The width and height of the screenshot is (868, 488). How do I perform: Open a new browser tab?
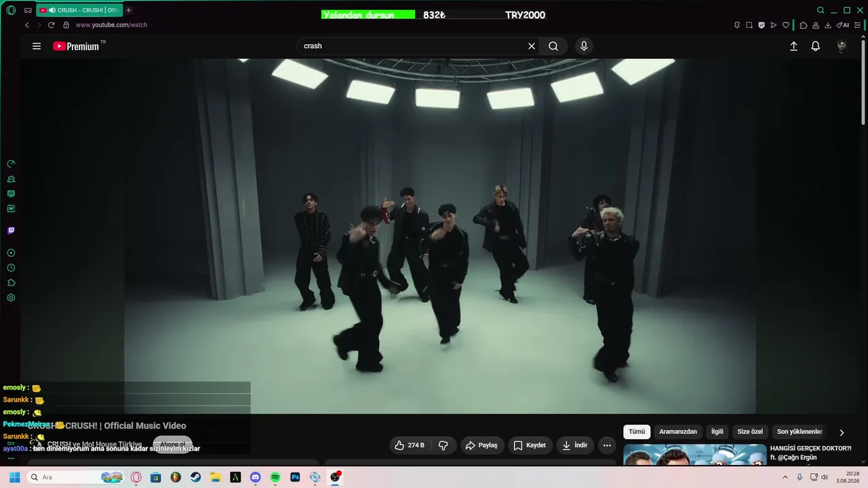tap(129, 10)
